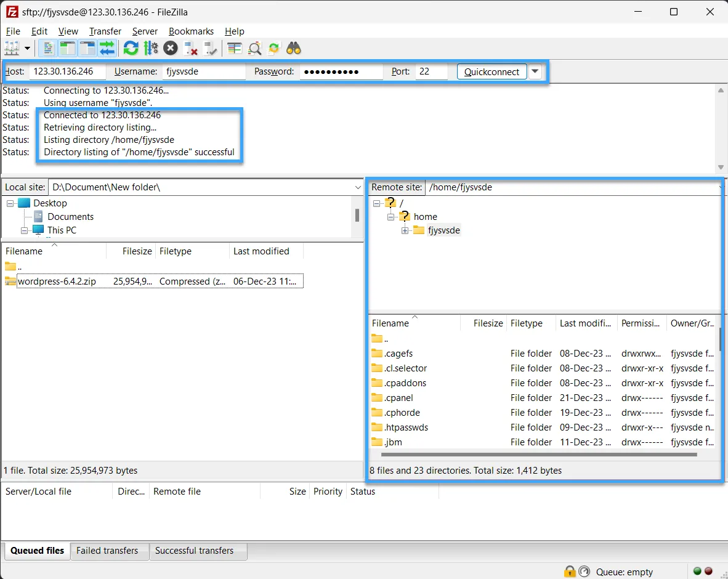Switch to Queued files tab
Image resolution: width=728 pixels, height=579 pixels.
[x=37, y=551]
